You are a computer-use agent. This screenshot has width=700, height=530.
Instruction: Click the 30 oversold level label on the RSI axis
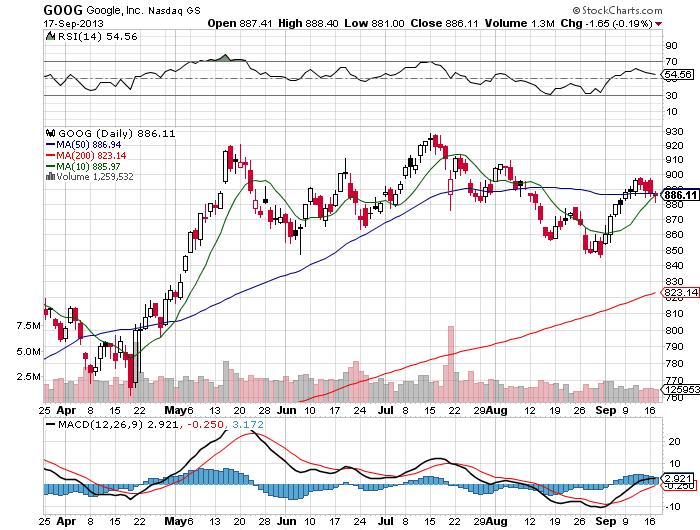671,96
